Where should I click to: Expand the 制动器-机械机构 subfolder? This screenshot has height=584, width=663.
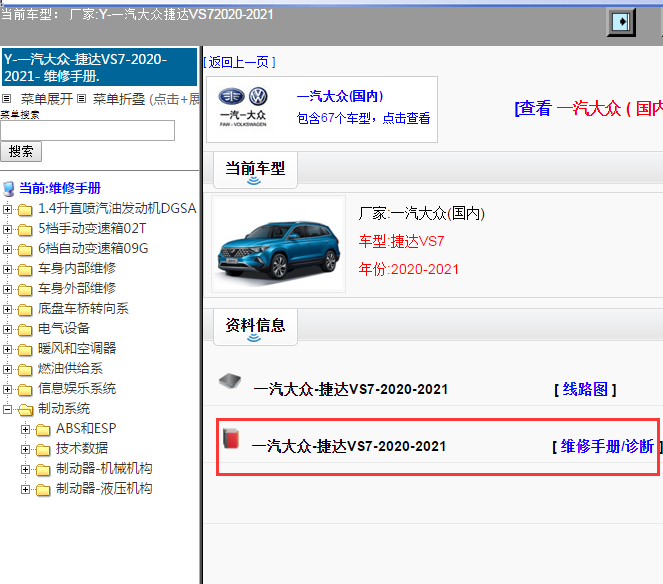[x=25, y=469]
